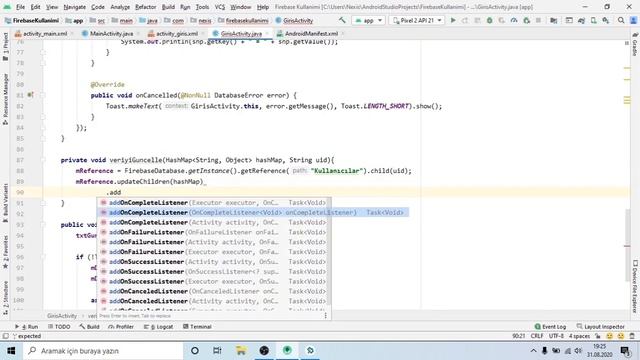Click the editor vertical scrollbar
The width and height of the screenshot is (640, 360).
(627, 245)
